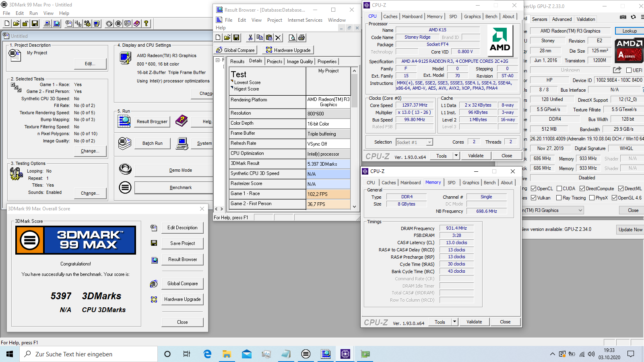Show hidden icons in the system tray
This screenshot has height=362, width=644.
tap(552, 354)
